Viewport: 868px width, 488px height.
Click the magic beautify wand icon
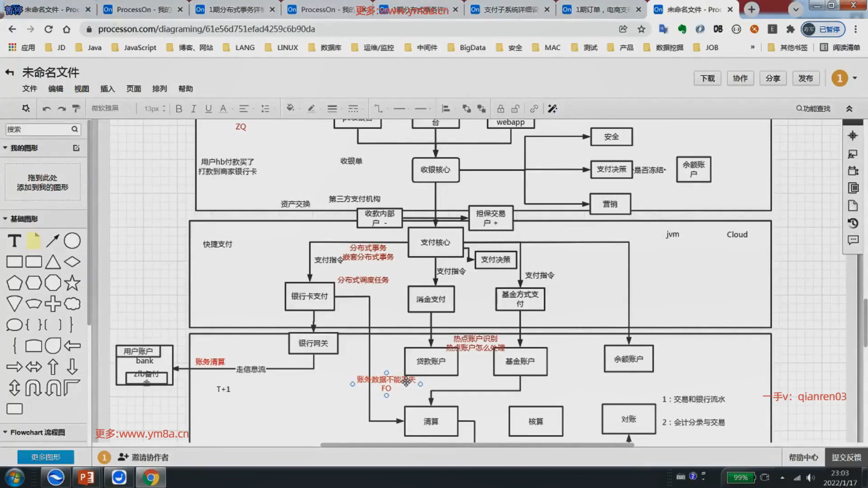(x=552, y=108)
